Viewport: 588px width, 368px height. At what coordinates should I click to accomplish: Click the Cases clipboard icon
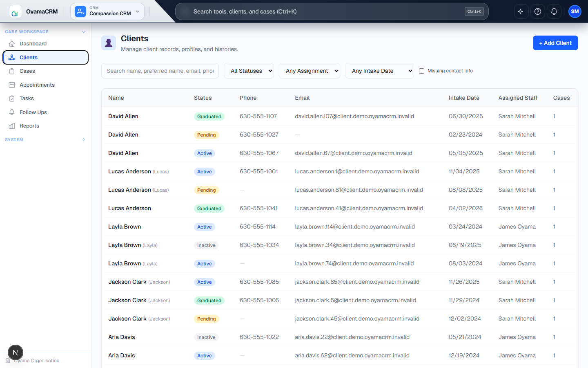tap(12, 71)
